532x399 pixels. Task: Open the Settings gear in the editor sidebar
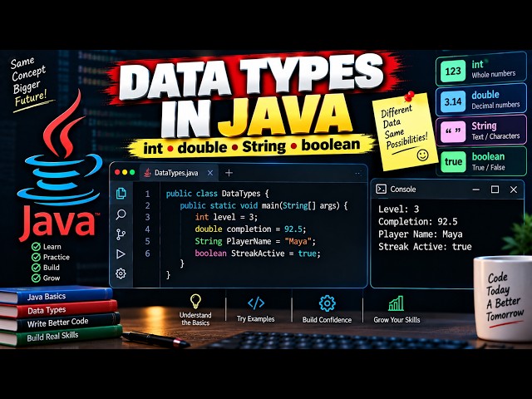click(121, 273)
